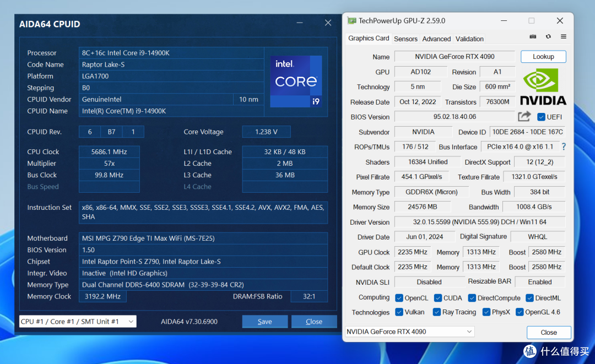
Task: Click the GPU-Z title bar app icon
Action: click(351, 20)
